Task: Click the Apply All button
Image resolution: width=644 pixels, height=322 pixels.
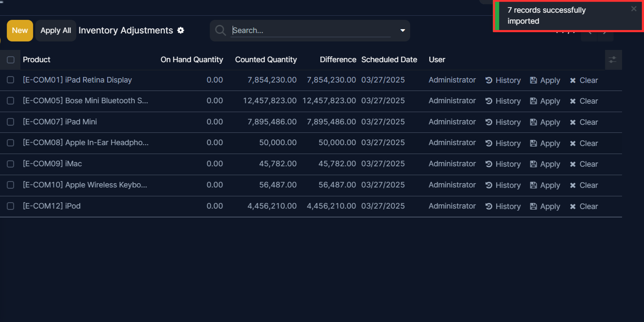Action: (56, 30)
